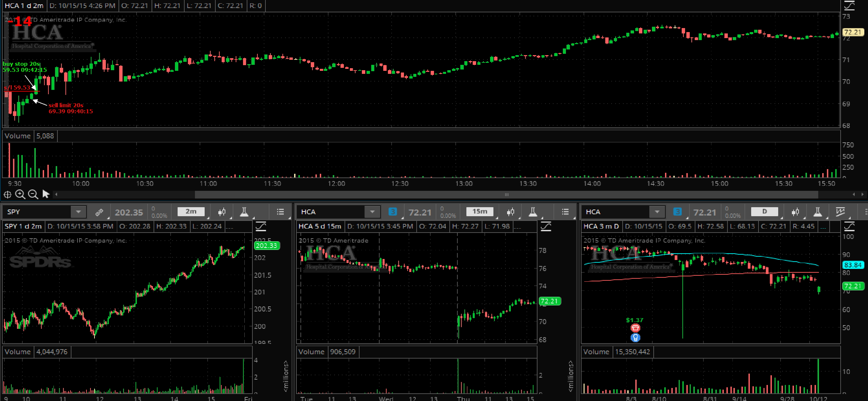Click the 'HCA 1 d 2m' chart header label

[x=24, y=5]
